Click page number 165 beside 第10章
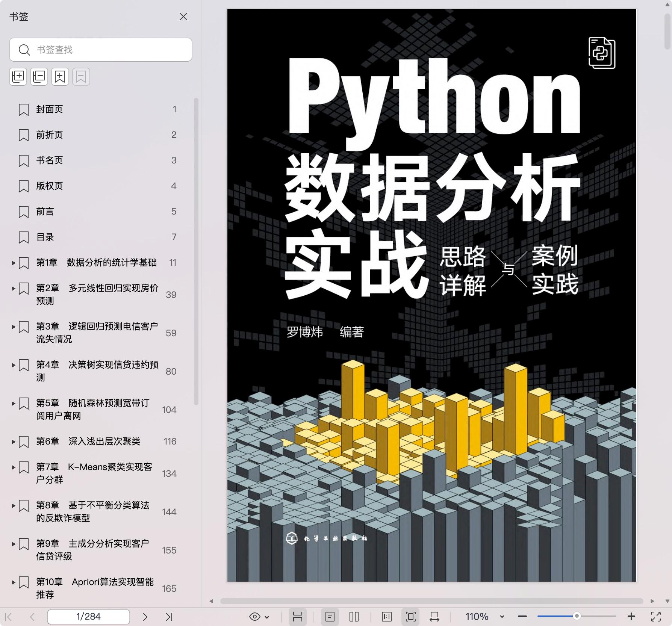This screenshot has height=626, width=672. pyautogui.click(x=169, y=589)
